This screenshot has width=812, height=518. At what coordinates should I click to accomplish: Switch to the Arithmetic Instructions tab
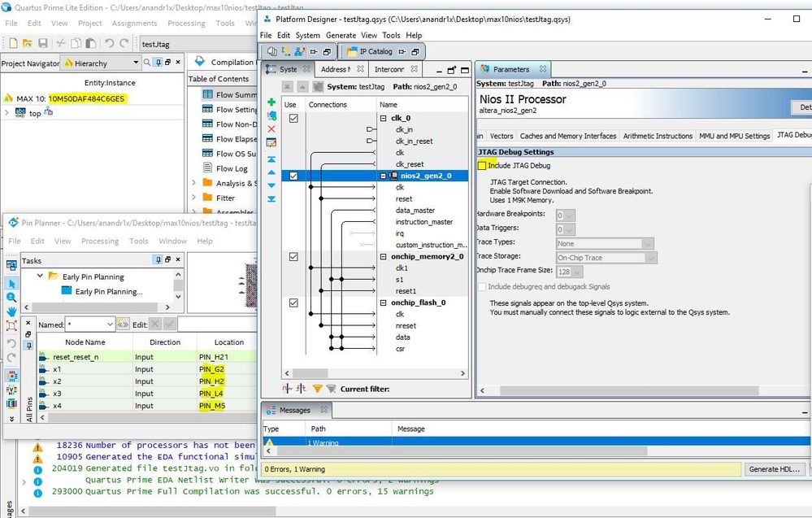[658, 136]
